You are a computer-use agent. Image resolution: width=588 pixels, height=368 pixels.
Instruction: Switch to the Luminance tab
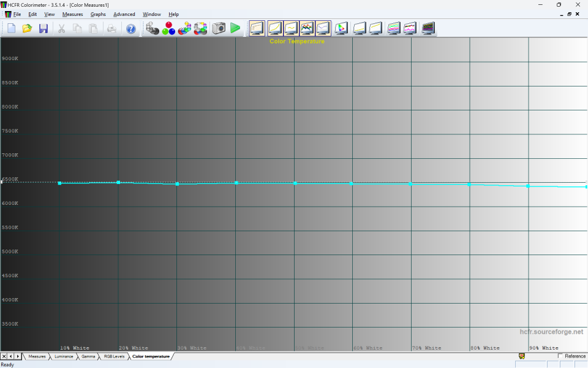point(64,356)
